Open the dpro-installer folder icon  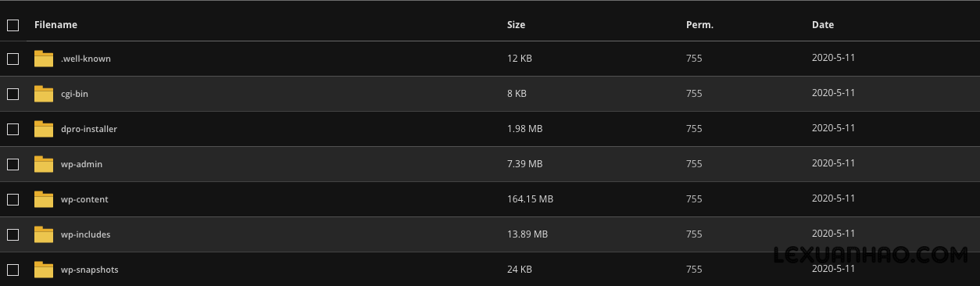pyautogui.click(x=44, y=129)
